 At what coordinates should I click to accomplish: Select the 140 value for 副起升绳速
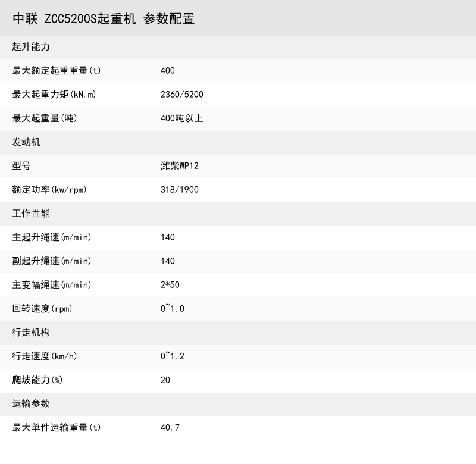click(x=168, y=261)
